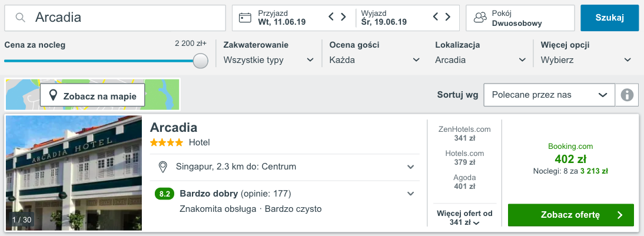Open the Ocena gości dropdown

tap(374, 60)
